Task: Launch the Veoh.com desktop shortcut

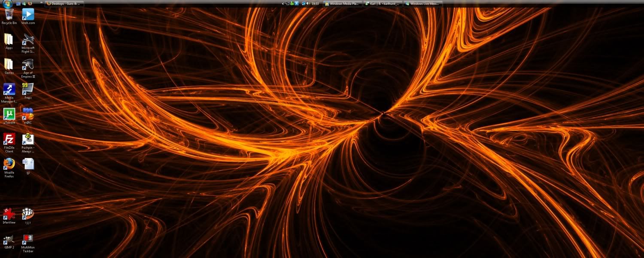Action: click(x=28, y=15)
